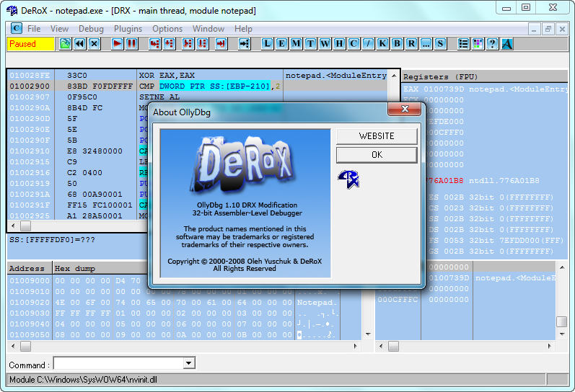Click the Address column header
575x392 pixels.
(x=30, y=268)
